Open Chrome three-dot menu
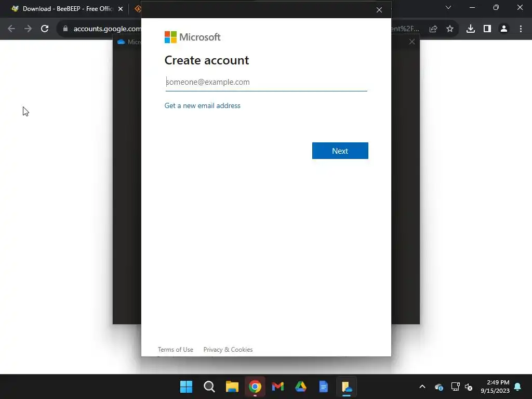532x399 pixels. pyautogui.click(x=521, y=29)
